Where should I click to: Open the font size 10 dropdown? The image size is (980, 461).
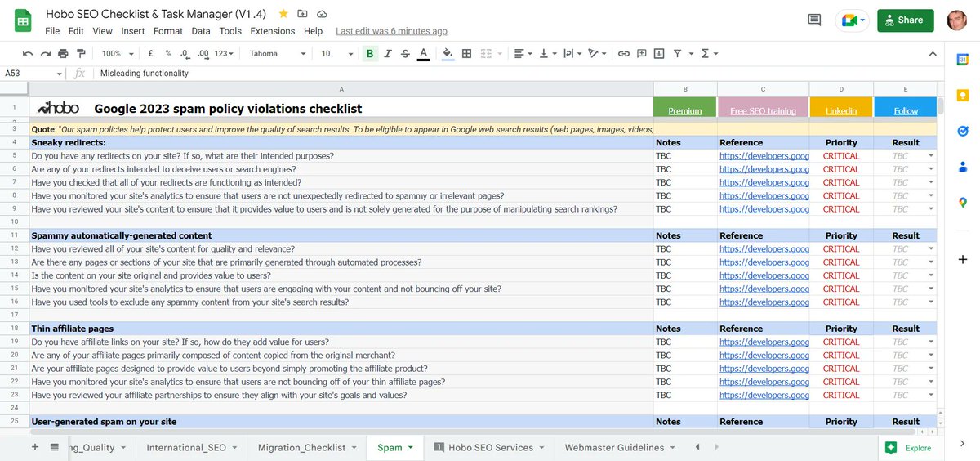pyautogui.click(x=336, y=54)
